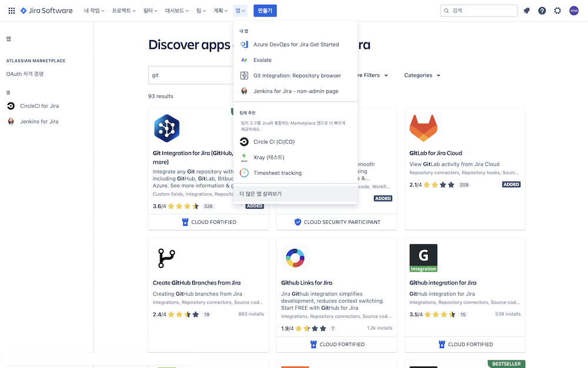Open the Create GitHub Branches from Jira title

click(196, 283)
